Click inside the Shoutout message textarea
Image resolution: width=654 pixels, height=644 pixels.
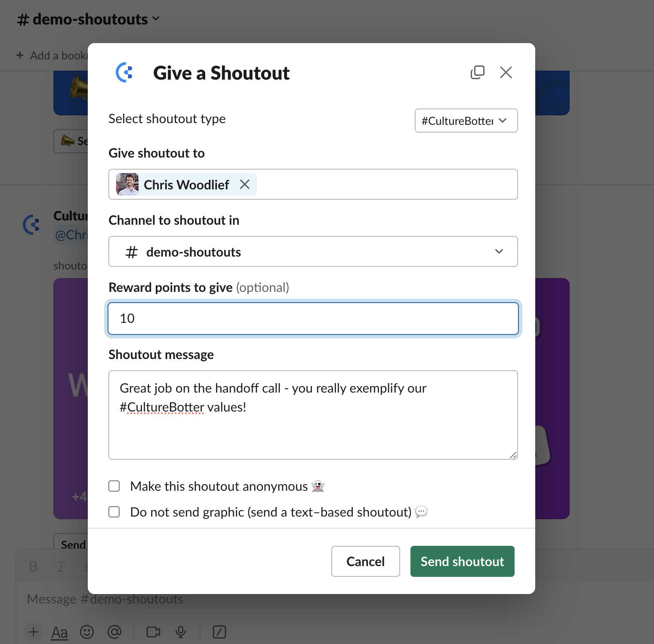(x=313, y=415)
